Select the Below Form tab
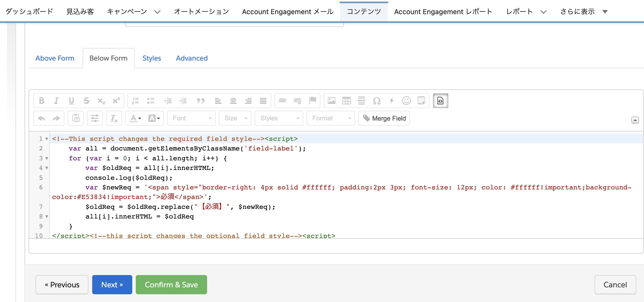 pyautogui.click(x=108, y=58)
